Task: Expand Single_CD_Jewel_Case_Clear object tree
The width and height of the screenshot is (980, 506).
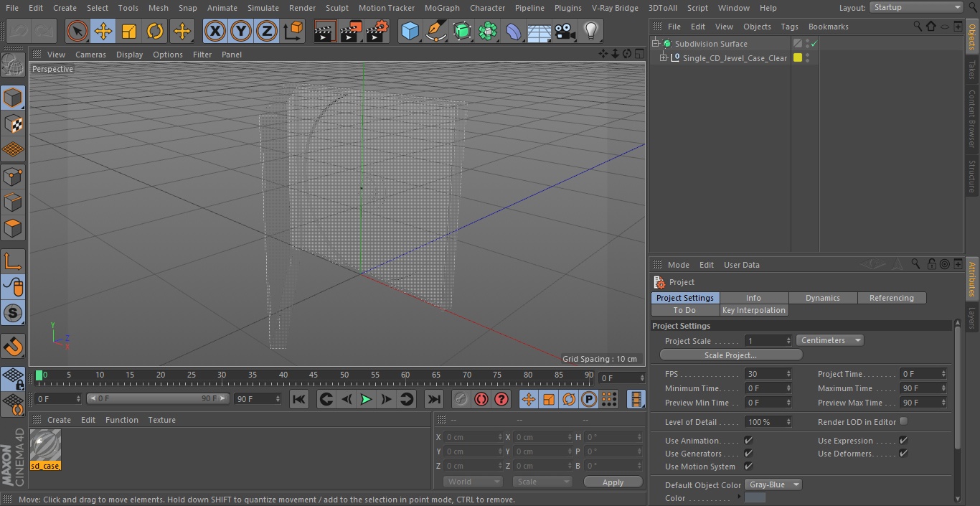Action: coord(664,57)
